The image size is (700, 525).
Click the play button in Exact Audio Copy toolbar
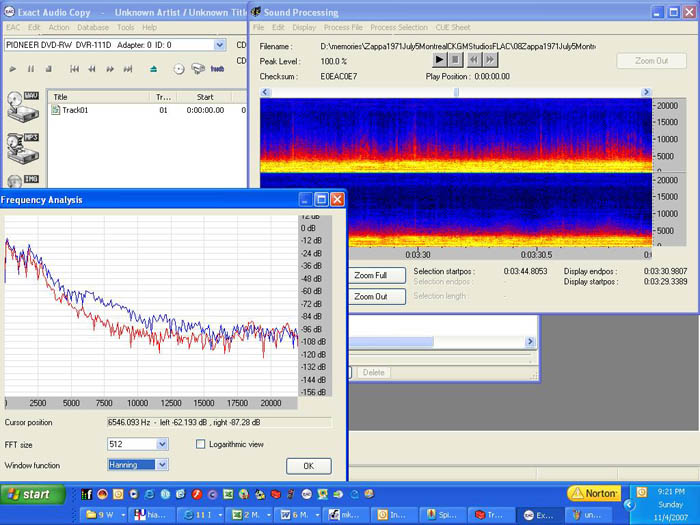pyautogui.click(x=13, y=69)
